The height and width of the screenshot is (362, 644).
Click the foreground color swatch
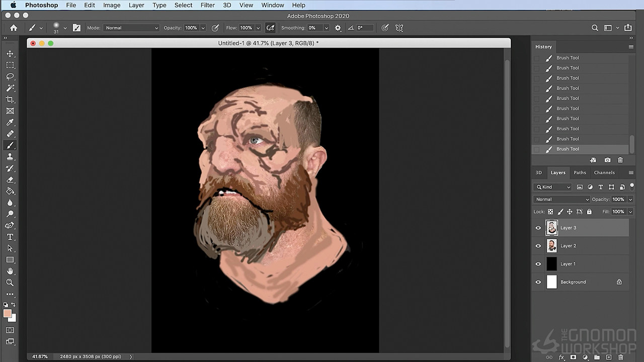8,314
